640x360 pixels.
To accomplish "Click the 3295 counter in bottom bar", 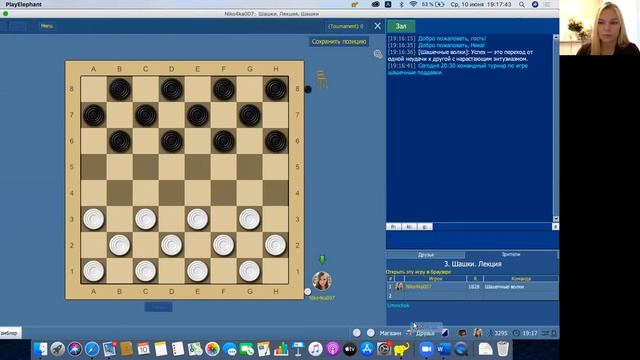I will (x=500, y=333).
